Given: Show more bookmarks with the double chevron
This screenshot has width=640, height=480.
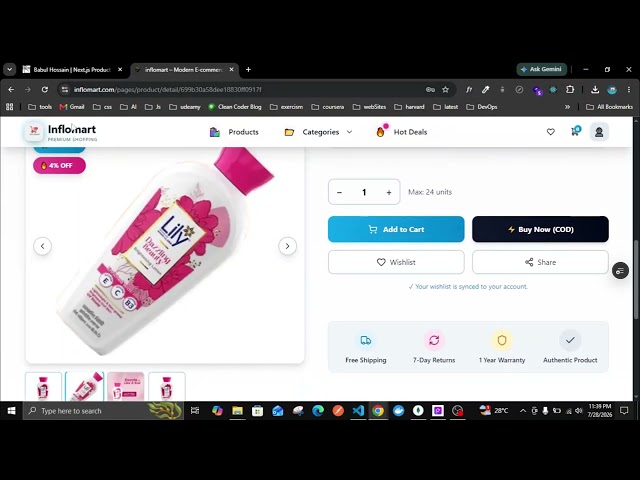Looking at the screenshot, I should [567, 107].
